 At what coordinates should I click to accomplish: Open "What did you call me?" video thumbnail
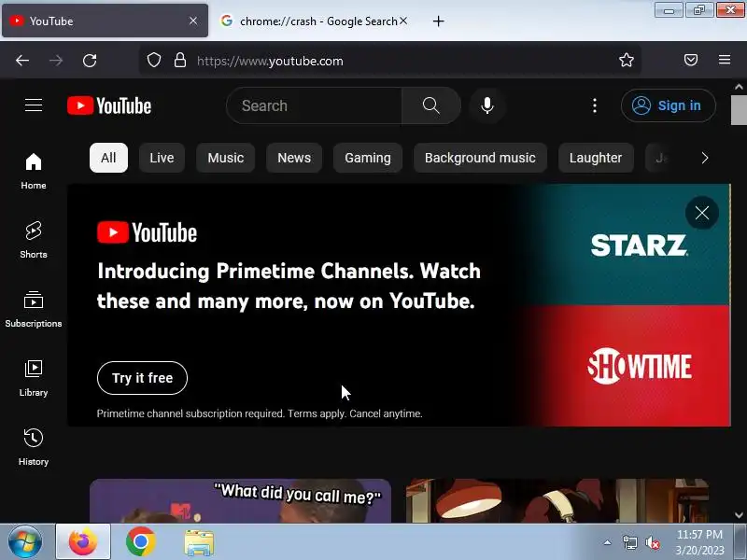pyautogui.click(x=240, y=500)
